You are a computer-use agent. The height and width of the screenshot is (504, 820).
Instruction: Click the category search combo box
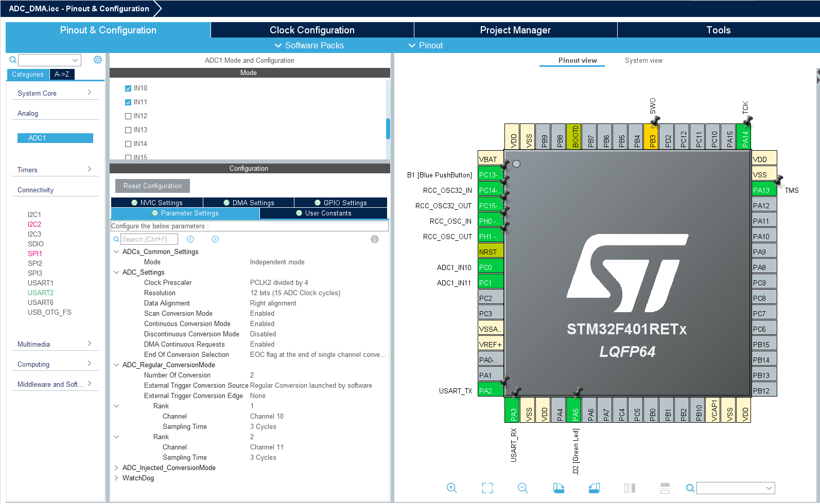coord(50,60)
